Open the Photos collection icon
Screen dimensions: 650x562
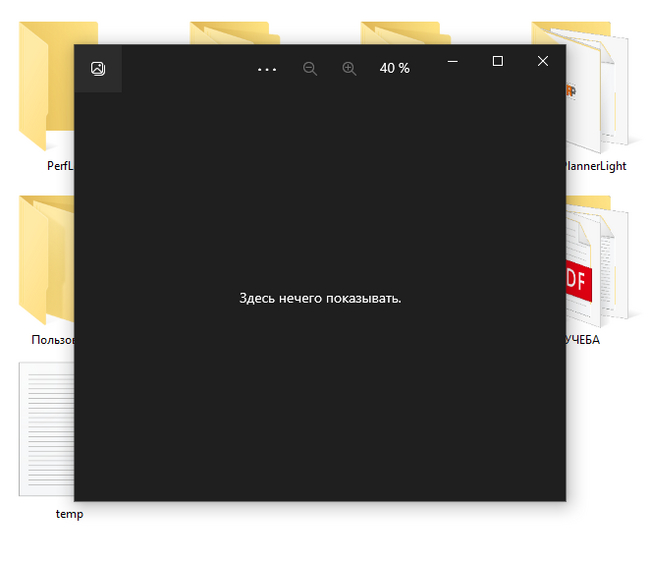click(98, 68)
